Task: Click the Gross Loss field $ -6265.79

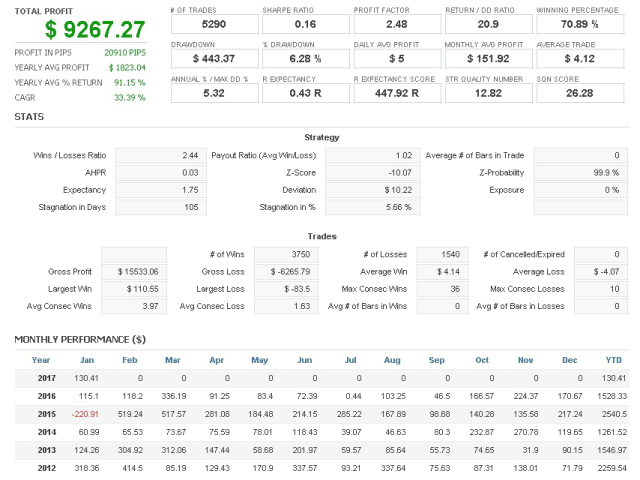Action: [x=286, y=272]
